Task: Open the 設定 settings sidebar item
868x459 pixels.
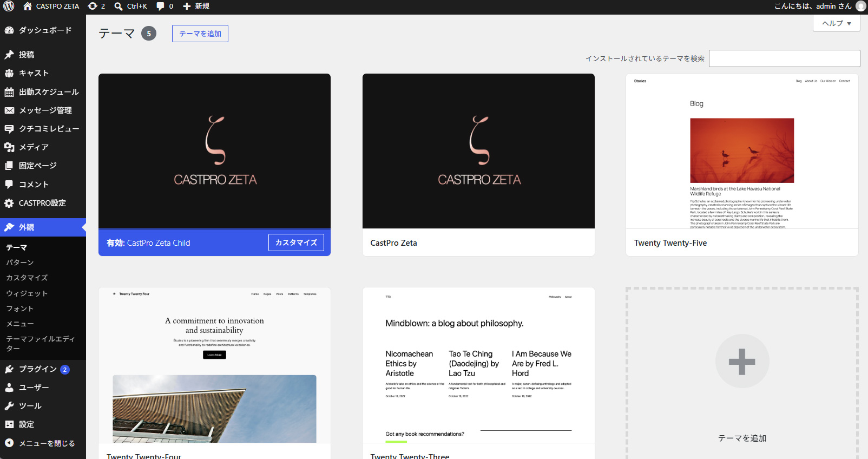Action: coord(43,424)
